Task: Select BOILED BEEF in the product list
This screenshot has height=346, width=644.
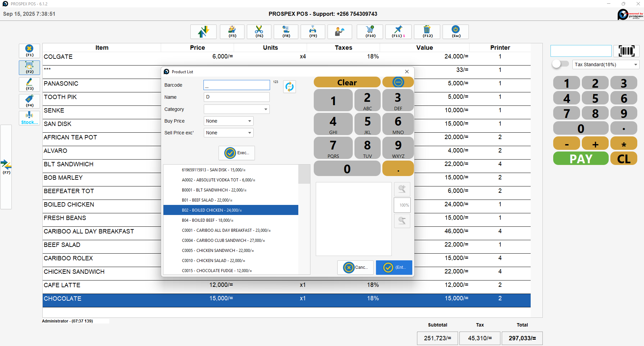Action: (x=207, y=220)
